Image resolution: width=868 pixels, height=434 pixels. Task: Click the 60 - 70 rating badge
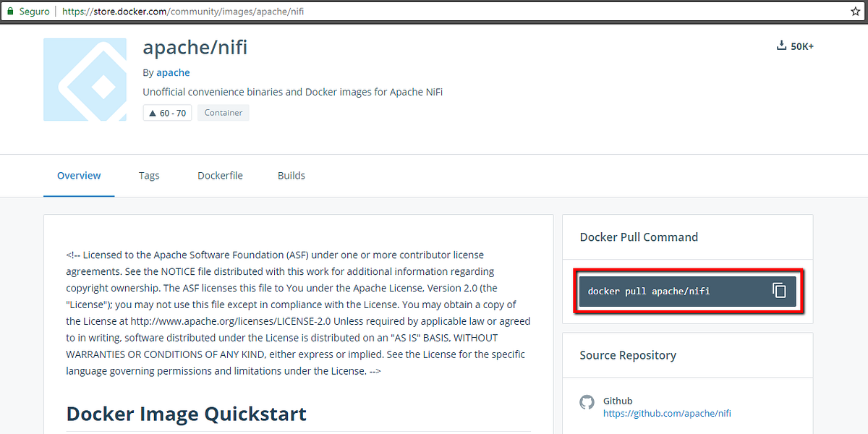coord(167,113)
